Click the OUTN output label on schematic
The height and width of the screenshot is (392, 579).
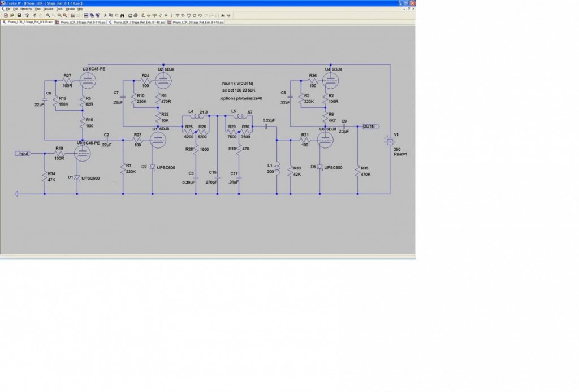pyautogui.click(x=370, y=127)
